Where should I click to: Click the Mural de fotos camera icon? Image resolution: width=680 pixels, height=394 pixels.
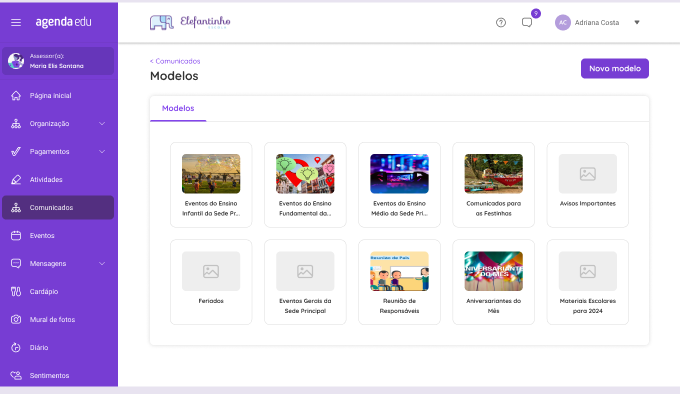tap(16, 319)
